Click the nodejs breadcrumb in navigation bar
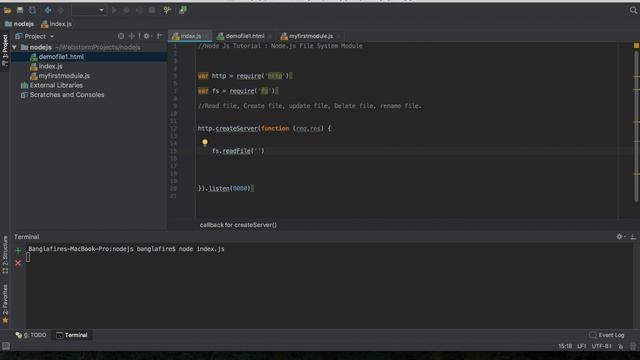The height and width of the screenshot is (360, 640). [x=19, y=24]
